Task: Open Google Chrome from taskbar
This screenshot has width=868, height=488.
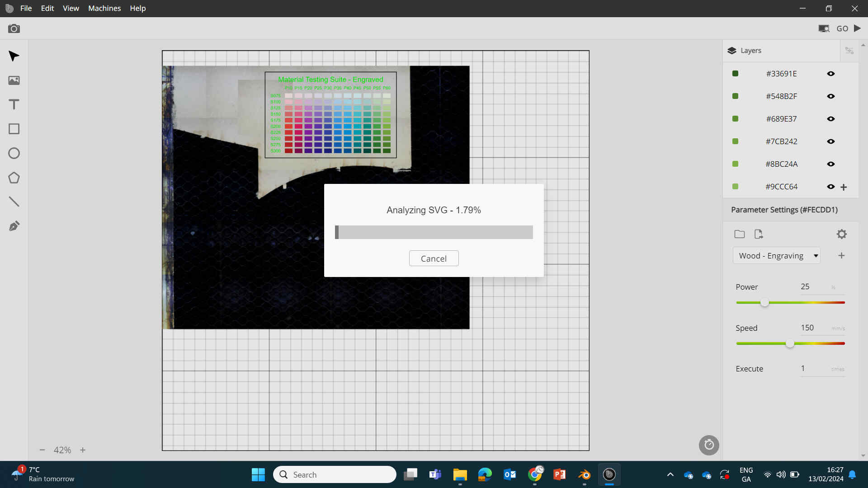Action: click(x=535, y=474)
